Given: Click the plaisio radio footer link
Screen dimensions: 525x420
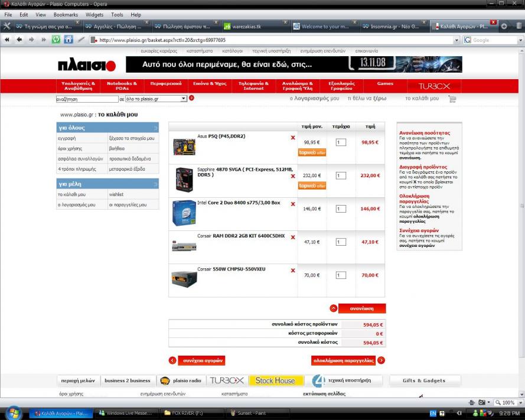Looking at the screenshot, I should point(181,380).
